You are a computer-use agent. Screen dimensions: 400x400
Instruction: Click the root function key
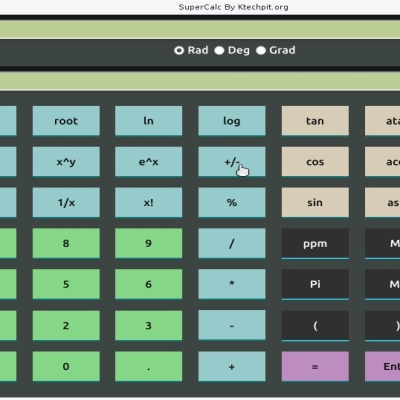pos(66,121)
